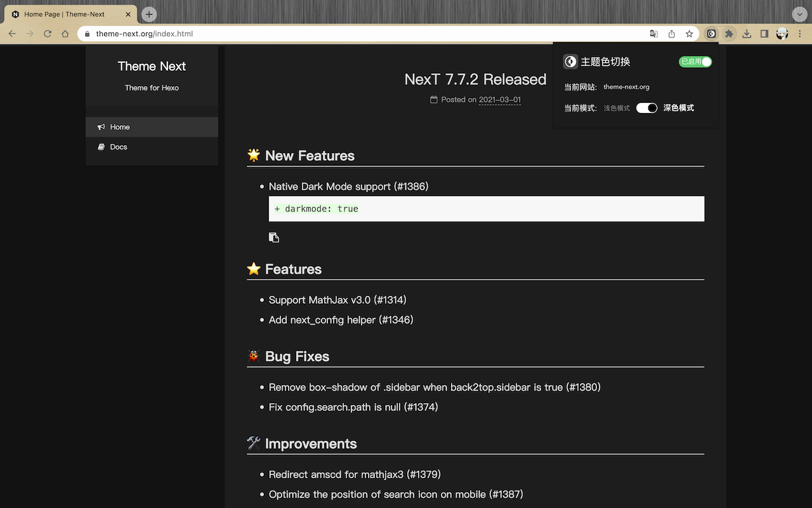Reload the page
Viewport: 812px width, 508px height.
[x=48, y=34]
